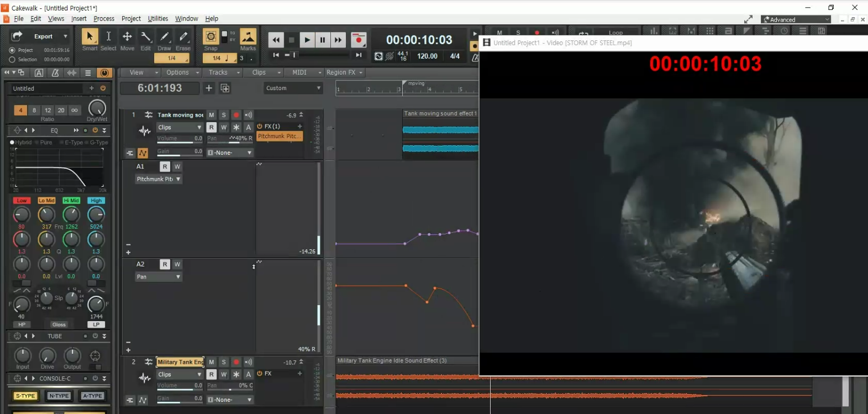Toggle the Snap to grid button

tap(211, 36)
